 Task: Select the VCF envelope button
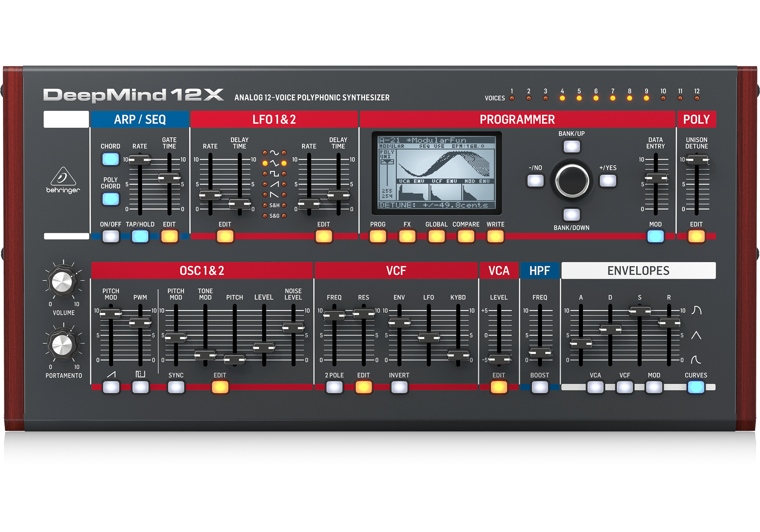[x=625, y=387]
